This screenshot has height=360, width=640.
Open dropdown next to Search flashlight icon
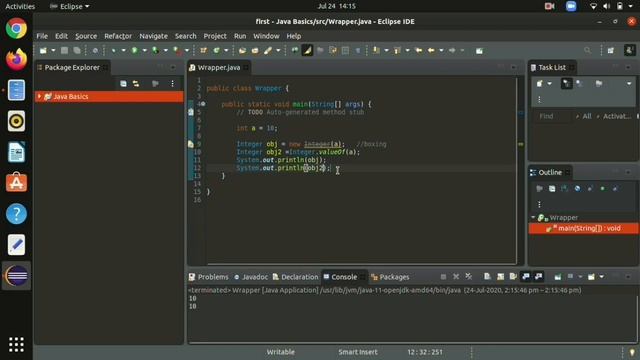pyautogui.click(x=278, y=51)
